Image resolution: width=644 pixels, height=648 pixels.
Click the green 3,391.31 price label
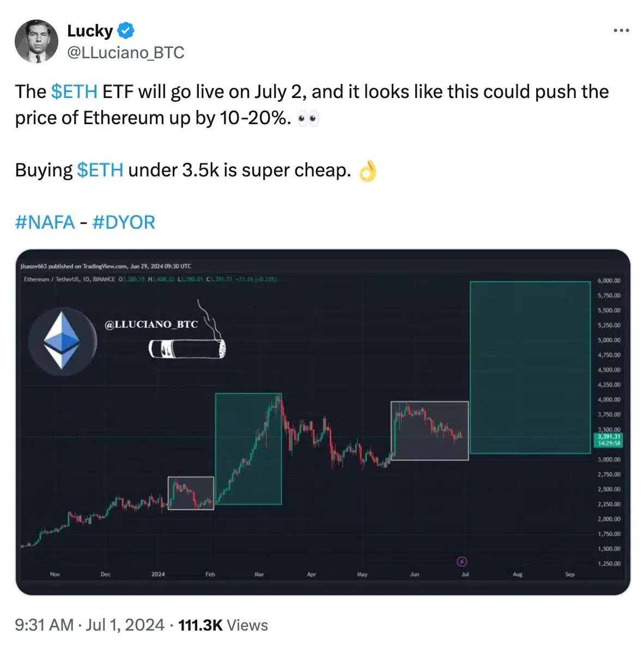pos(608,439)
